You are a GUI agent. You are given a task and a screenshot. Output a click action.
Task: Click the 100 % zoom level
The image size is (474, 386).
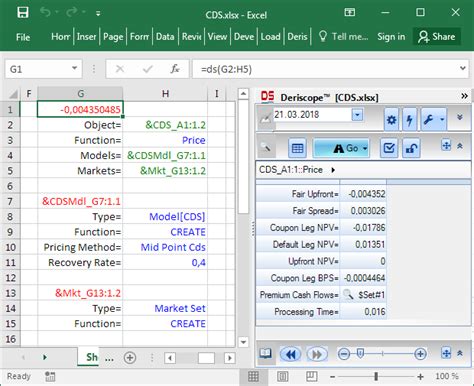click(447, 376)
